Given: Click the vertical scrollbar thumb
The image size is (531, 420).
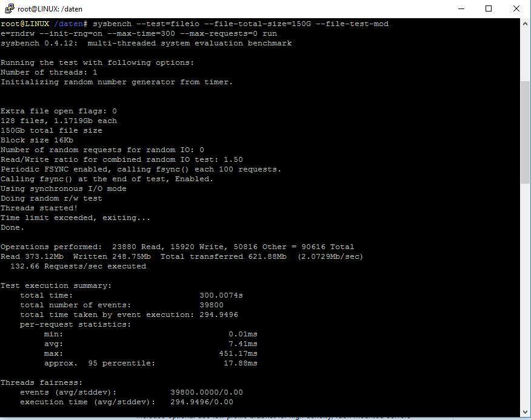Looking at the screenshot, I should coord(525,133).
